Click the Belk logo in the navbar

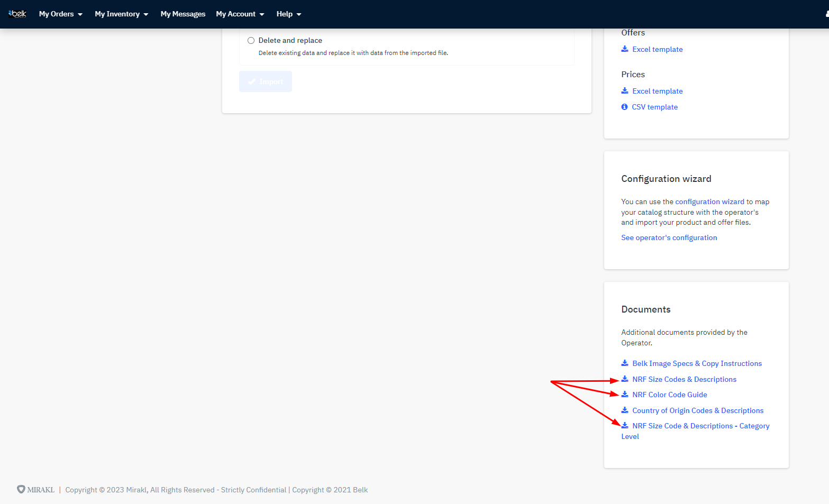[17, 14]
